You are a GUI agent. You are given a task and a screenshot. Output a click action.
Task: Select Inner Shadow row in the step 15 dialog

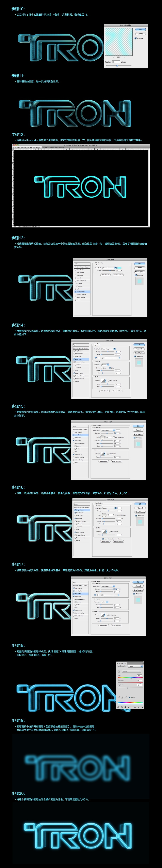[x=81, y=435]
